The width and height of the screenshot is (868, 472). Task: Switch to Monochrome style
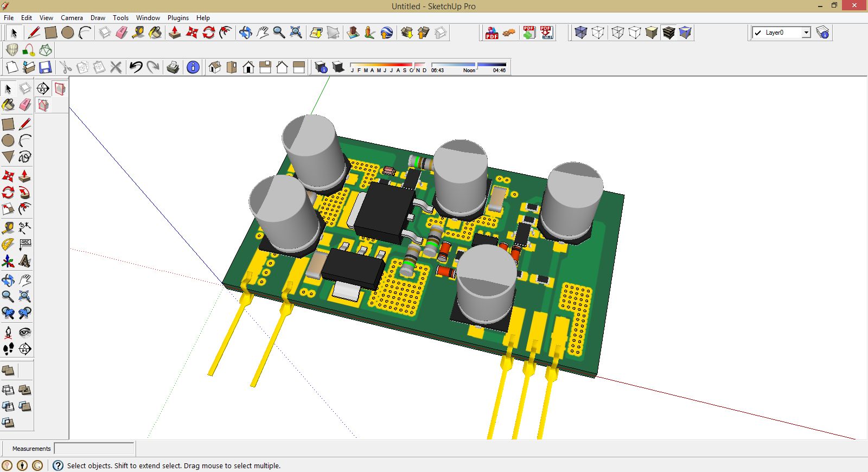(685, 33)
